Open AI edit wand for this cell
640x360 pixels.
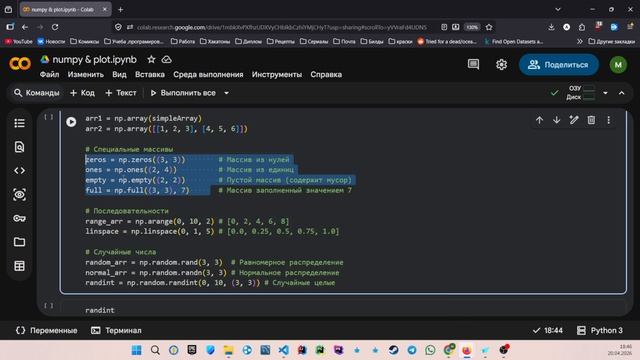(574, 120)
